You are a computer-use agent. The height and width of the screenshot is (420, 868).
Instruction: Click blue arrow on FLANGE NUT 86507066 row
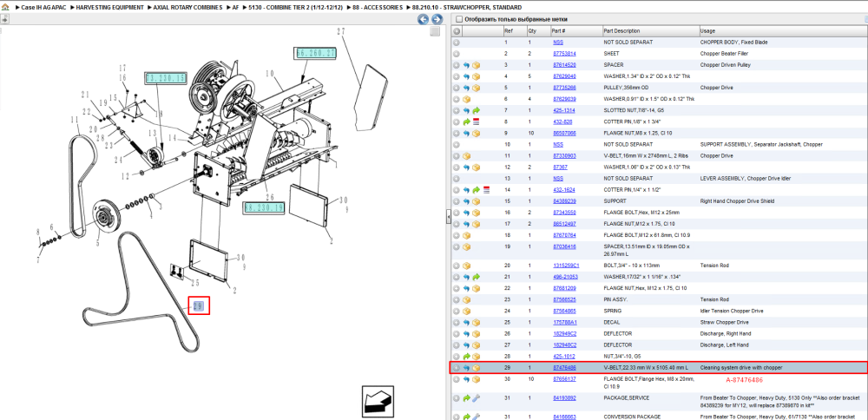(467, 134)
